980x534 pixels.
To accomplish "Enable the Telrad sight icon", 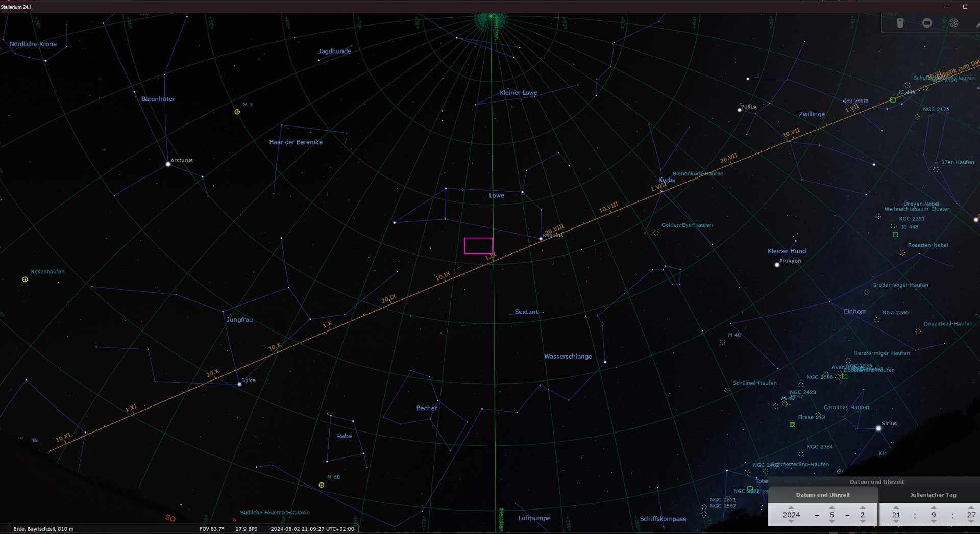I will pos(953,23).
